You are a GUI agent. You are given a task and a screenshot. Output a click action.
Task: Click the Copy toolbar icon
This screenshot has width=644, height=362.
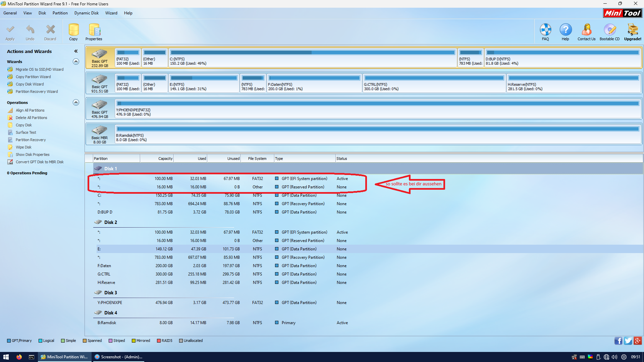[x=73, y=30]
